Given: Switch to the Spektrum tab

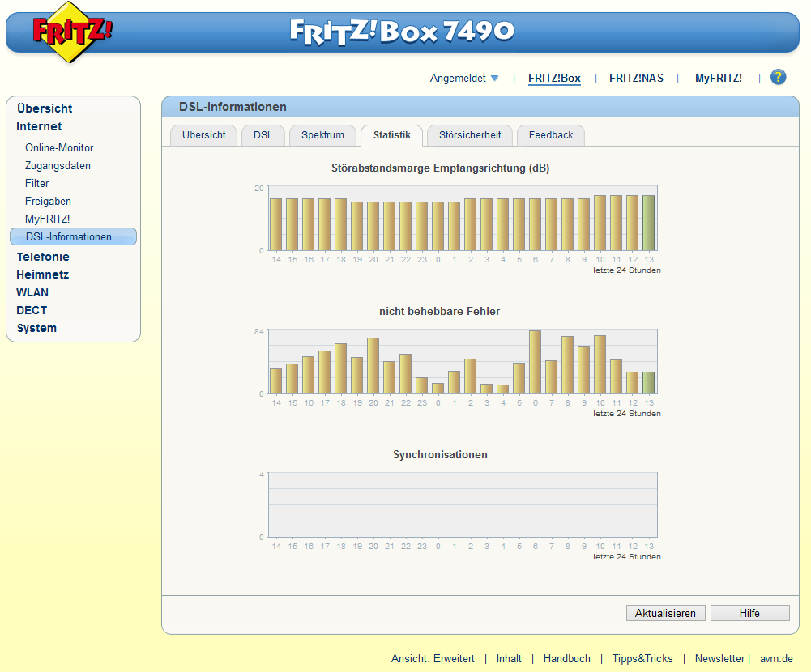Looking at the screenshot, I should tap(322, 135).
